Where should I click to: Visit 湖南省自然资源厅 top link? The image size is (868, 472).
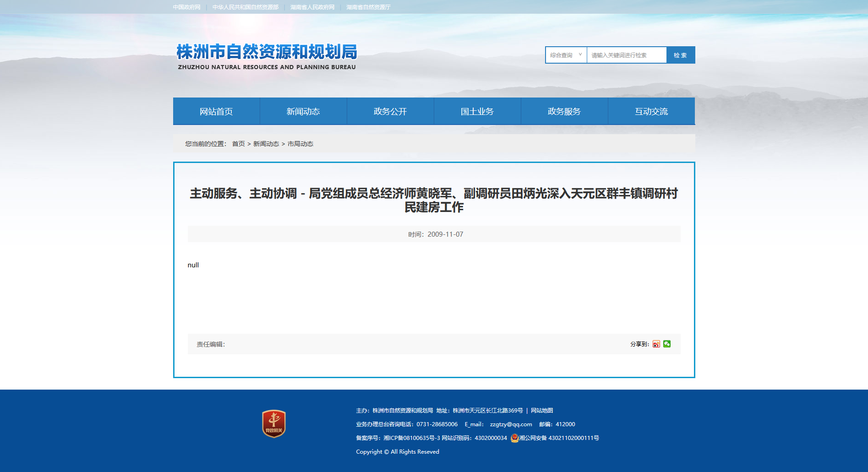coord(368,7)
